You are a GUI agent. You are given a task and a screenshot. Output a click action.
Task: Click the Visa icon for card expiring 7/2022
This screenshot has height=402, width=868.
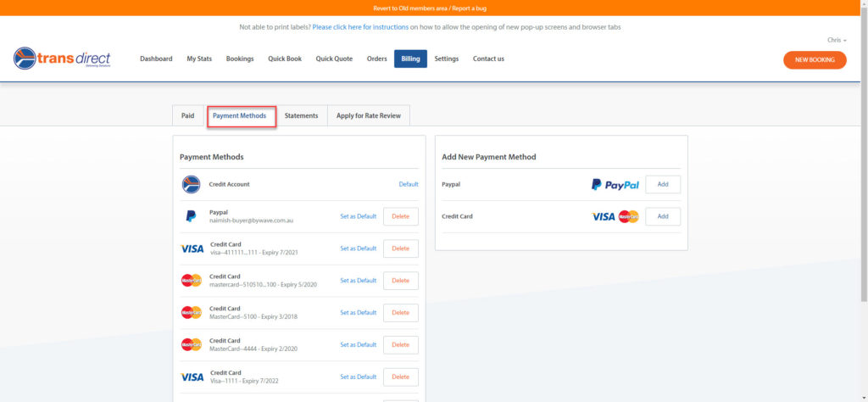click(192, 377)
